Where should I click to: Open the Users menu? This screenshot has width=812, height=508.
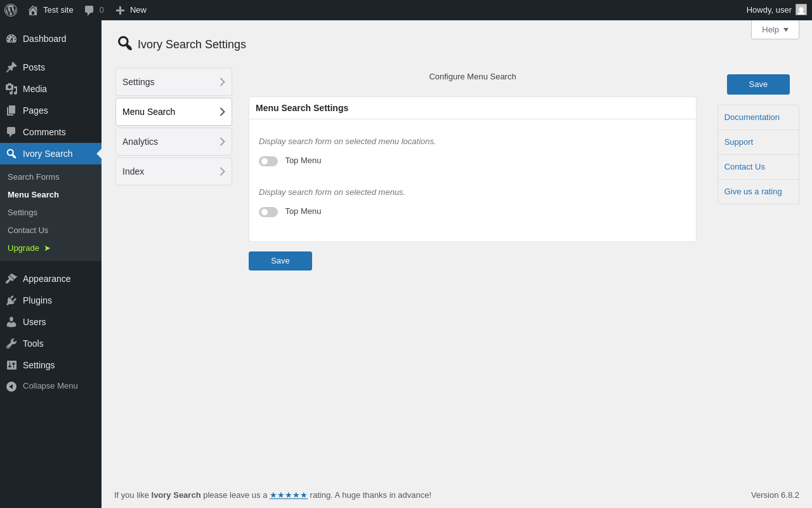click(x=51, y=322)
